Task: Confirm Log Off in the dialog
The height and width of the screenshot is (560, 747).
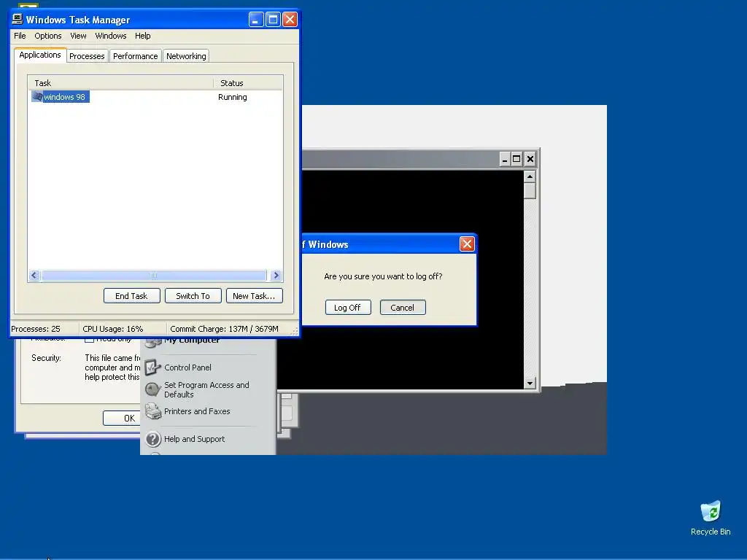Action: click(347, 308)
